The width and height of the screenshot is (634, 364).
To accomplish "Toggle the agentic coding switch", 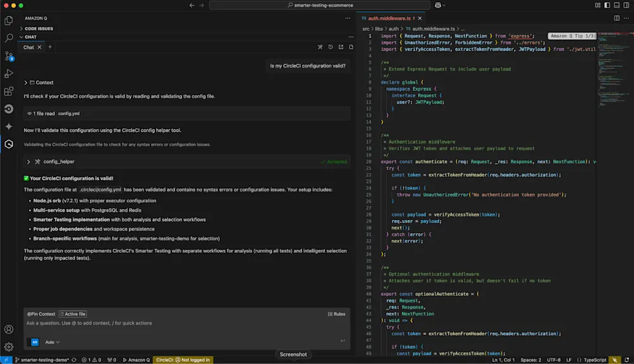I will click(35, 342).
